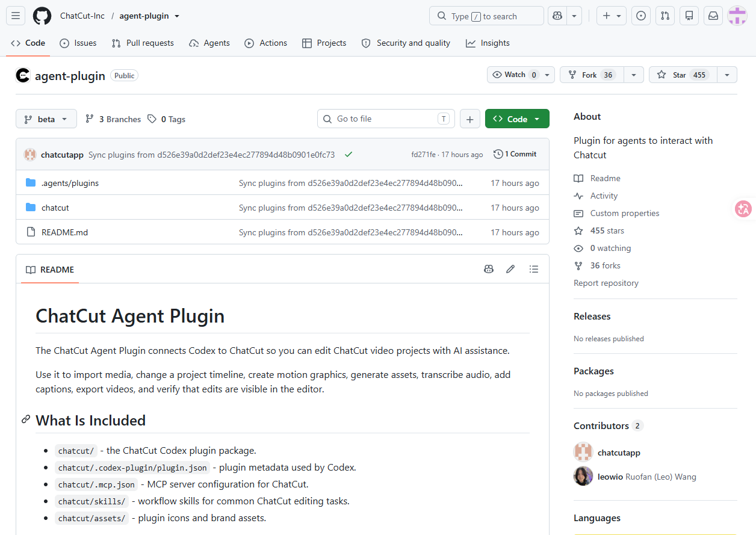
Task: Open the Releases heading link
Action: (592, 316)
